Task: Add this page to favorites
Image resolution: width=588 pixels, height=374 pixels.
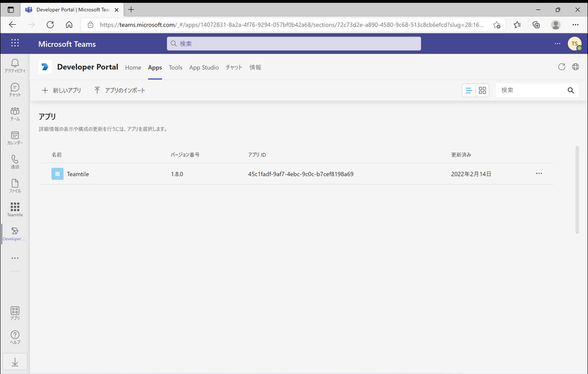Action: [x=497, y=25]
